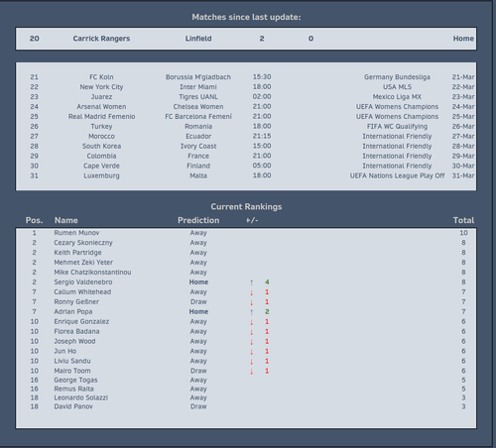Select Rumen Munov in rankings

coord(76,233)
